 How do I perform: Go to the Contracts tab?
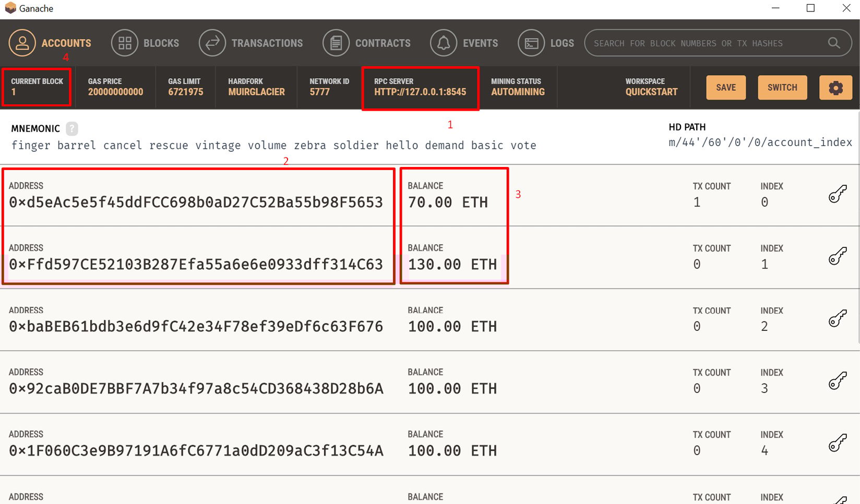click(367, 43)
